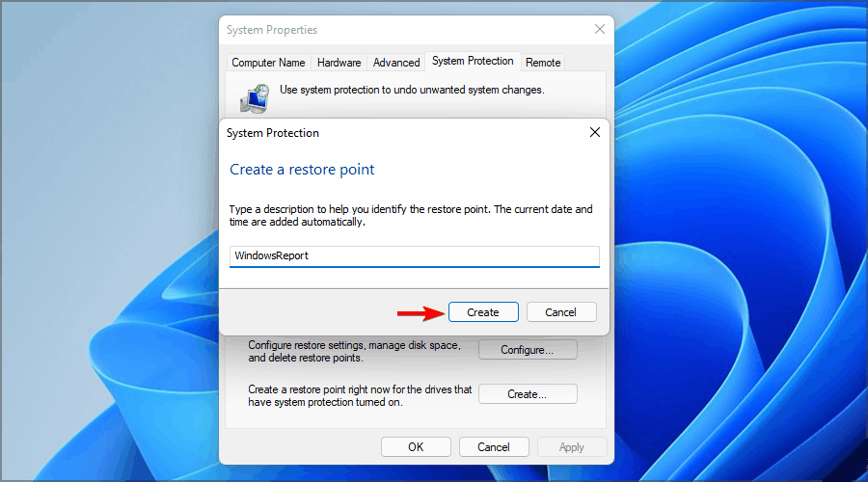The image size is (868, 482).
Task: Click 'Configure restore settings, manage disk space' text
Action: (x=354, y=352)
